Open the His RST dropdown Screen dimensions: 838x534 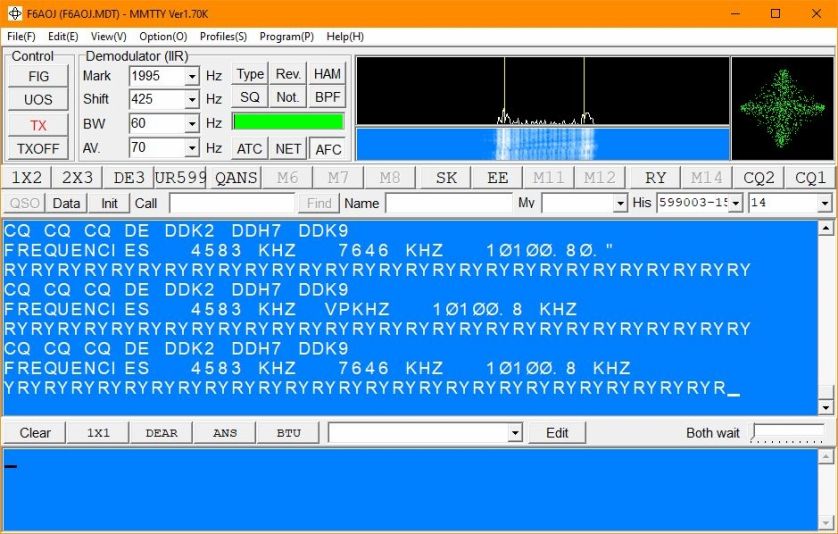(736, 204)
